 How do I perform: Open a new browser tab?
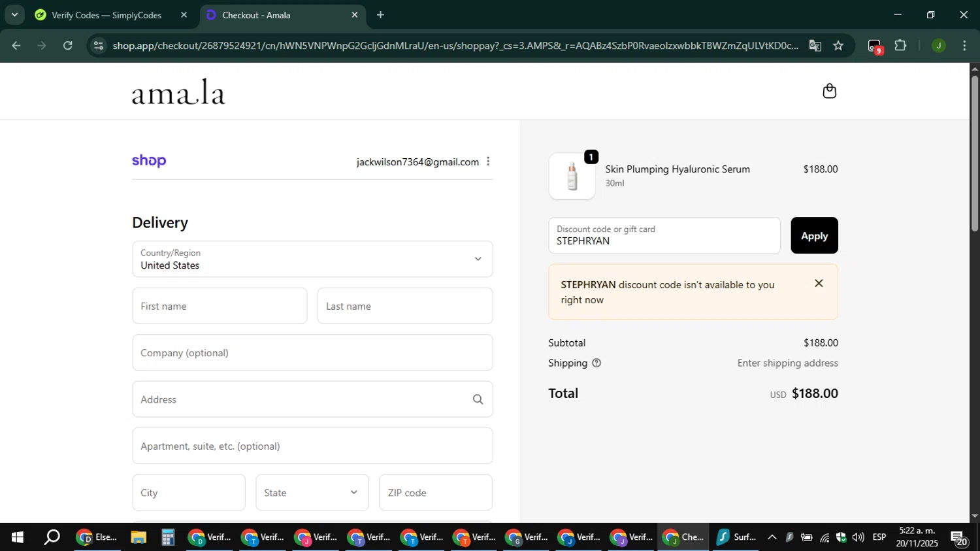coord(380,15)
